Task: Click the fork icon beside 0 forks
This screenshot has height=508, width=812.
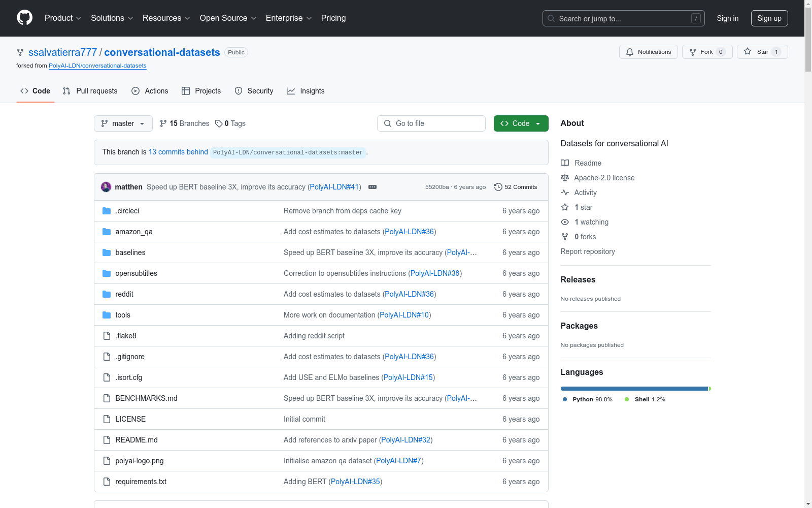Action: 565,237
